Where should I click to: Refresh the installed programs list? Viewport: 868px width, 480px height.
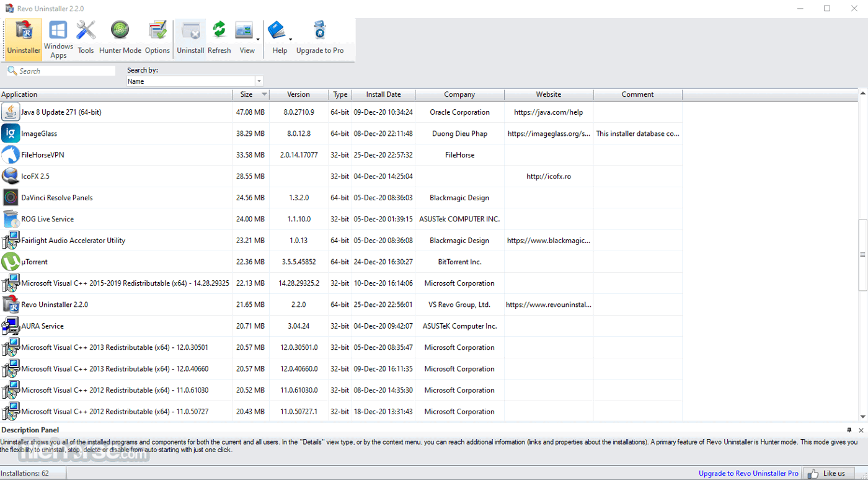click(x=219, y=39)
